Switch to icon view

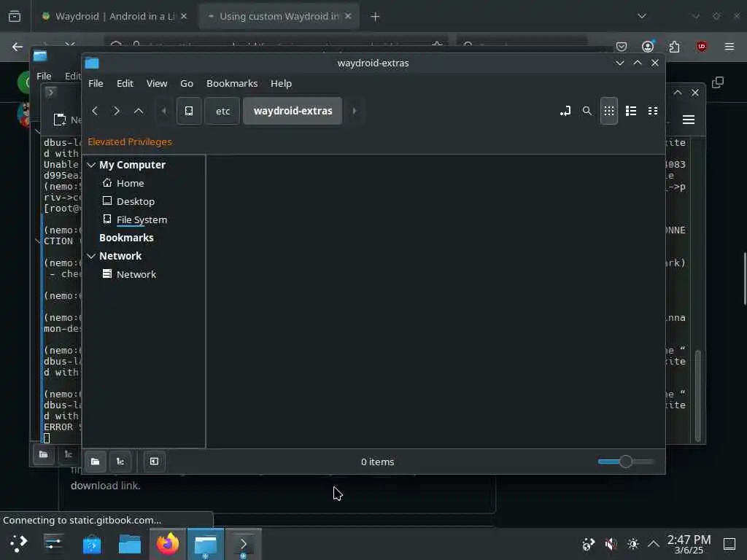coord(609,111)
